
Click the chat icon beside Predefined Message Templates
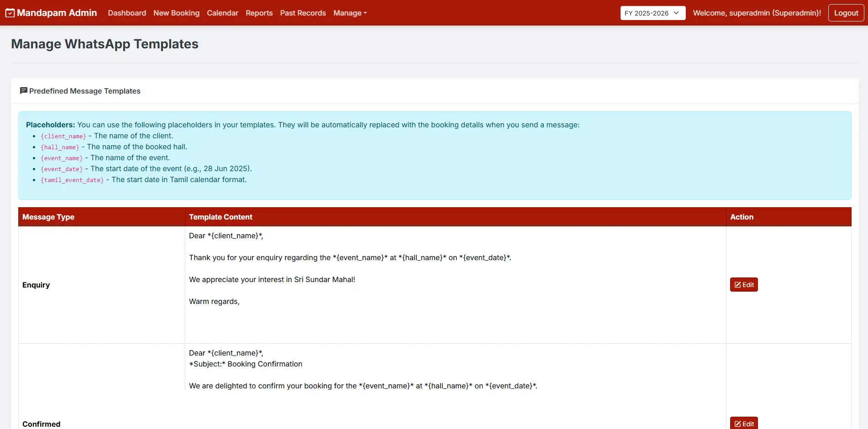point(23,91)
